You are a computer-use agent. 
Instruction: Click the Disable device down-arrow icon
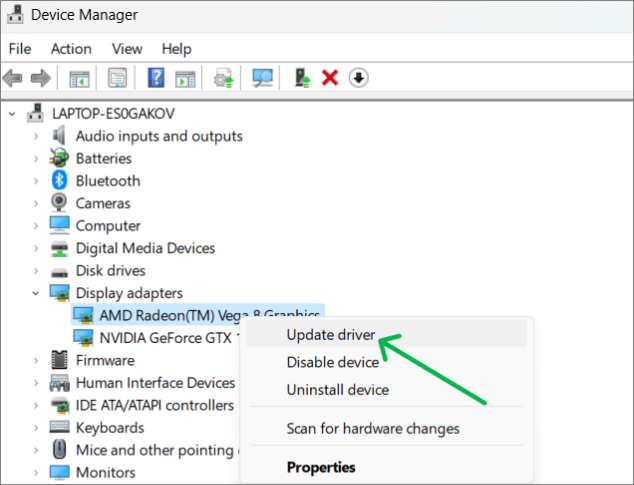[358, 78]
